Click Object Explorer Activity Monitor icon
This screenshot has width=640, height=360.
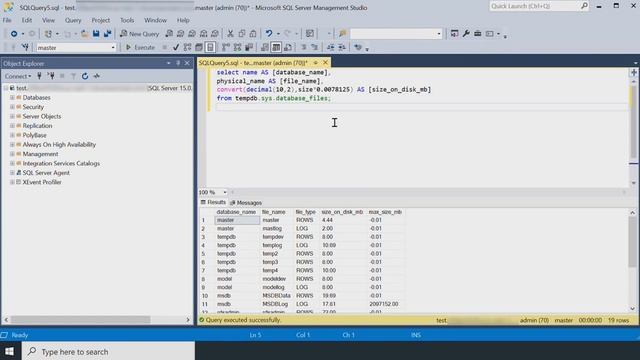tap(97, 76)
